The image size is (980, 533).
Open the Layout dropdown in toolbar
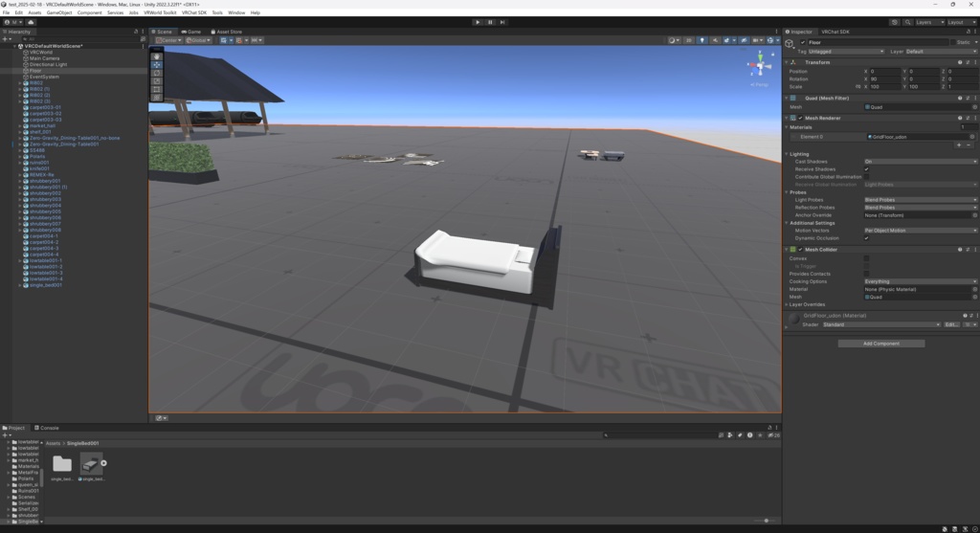pyautogui.click(x=962, y=22)
